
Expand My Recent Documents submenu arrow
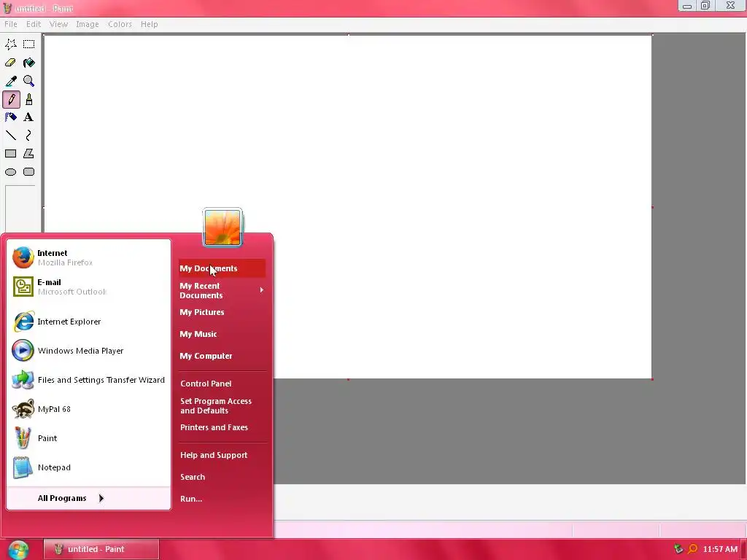[262, 290]
